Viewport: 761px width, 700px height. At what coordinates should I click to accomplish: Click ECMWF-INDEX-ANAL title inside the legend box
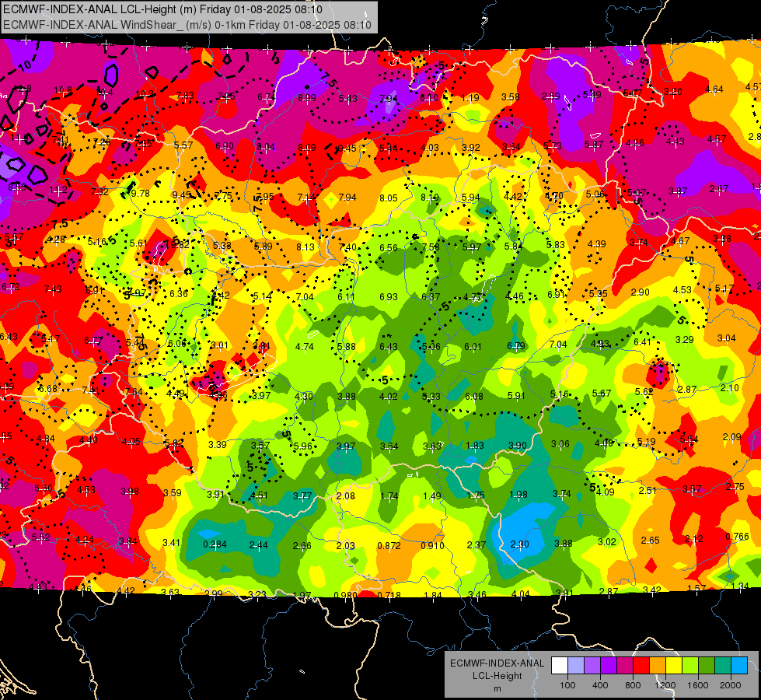[x=497, y=663]
